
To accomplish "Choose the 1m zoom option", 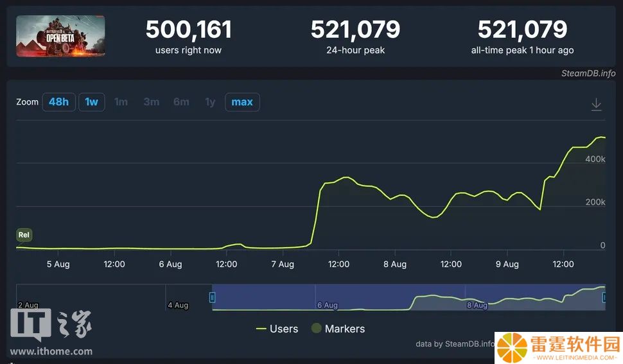I will 121,102.
